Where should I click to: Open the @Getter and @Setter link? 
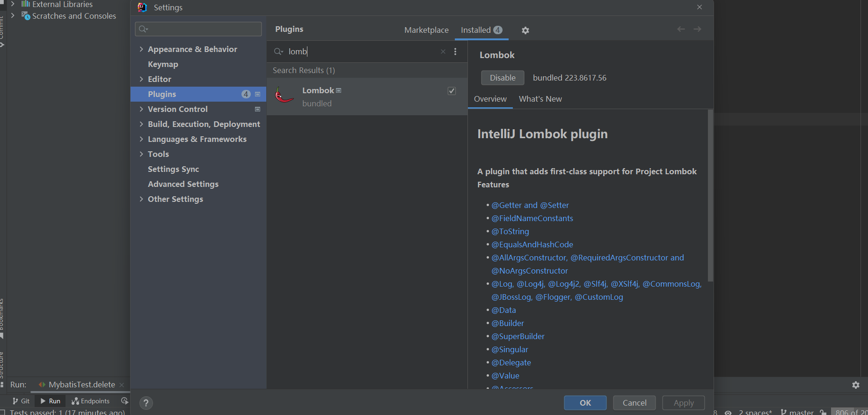pyautogui.click(x=530, y=205)
